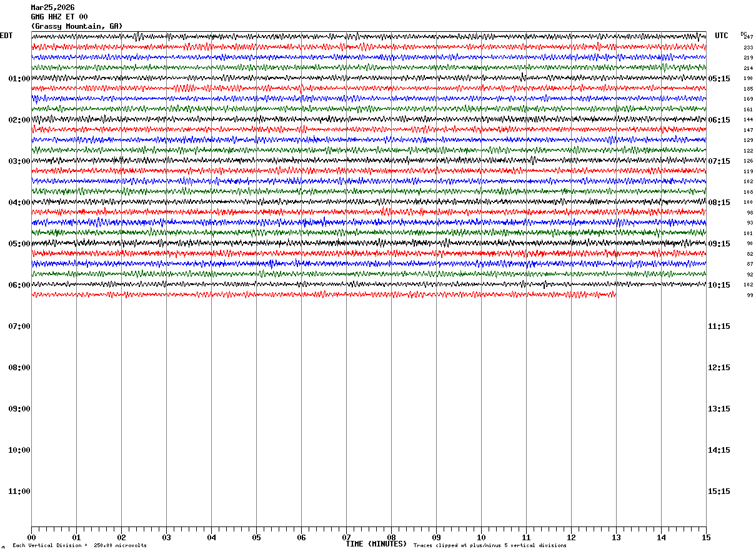
Task: Click the TIME (MINUTES) axis title
Action: click(x=376, y=544)
